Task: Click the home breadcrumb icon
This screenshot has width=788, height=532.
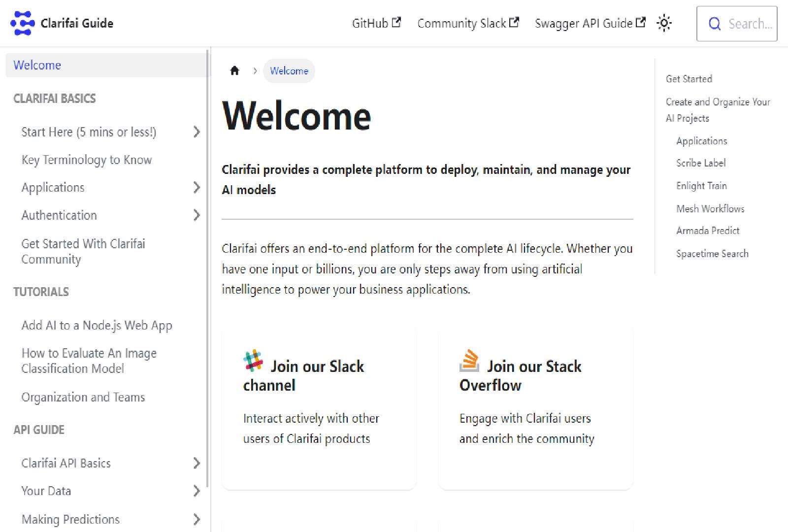Action: 234,71
